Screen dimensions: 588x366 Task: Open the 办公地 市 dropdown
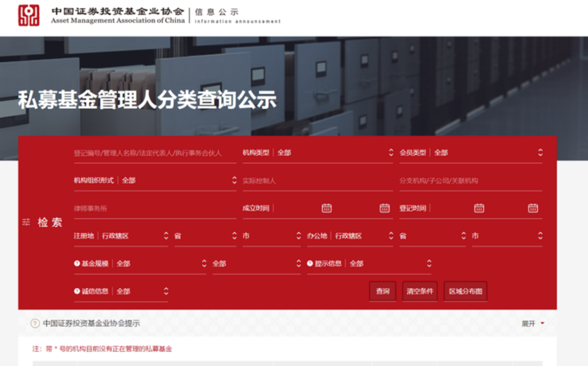point(507,236)
